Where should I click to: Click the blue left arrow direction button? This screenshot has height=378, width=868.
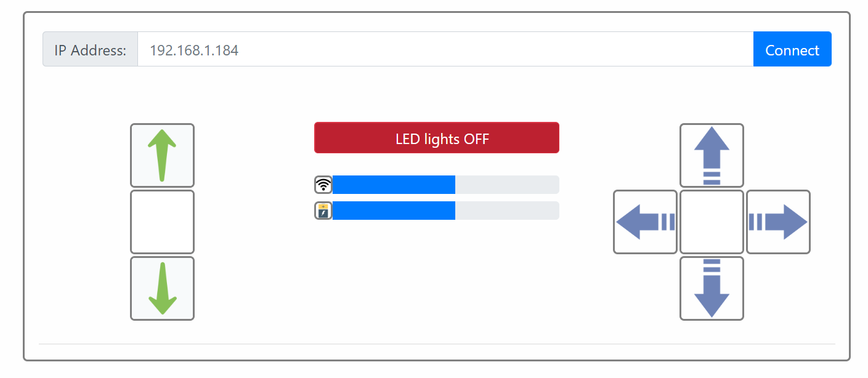click(x=645, y=222)
